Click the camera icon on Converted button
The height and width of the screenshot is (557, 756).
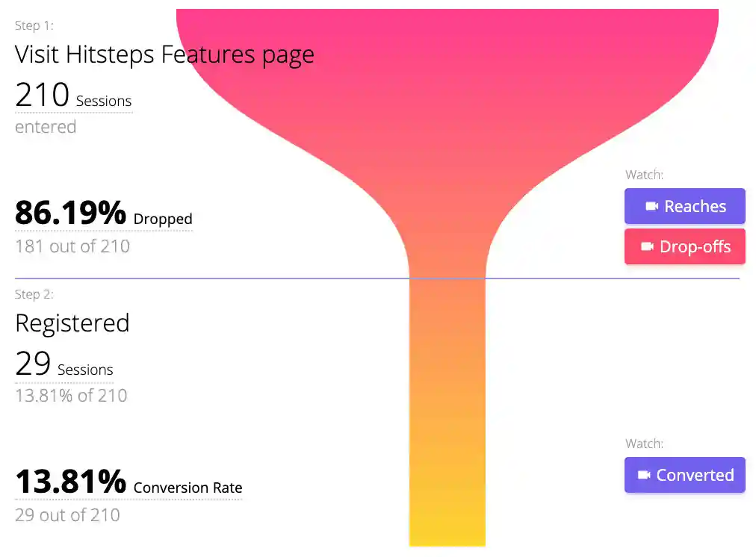point(644,476)
